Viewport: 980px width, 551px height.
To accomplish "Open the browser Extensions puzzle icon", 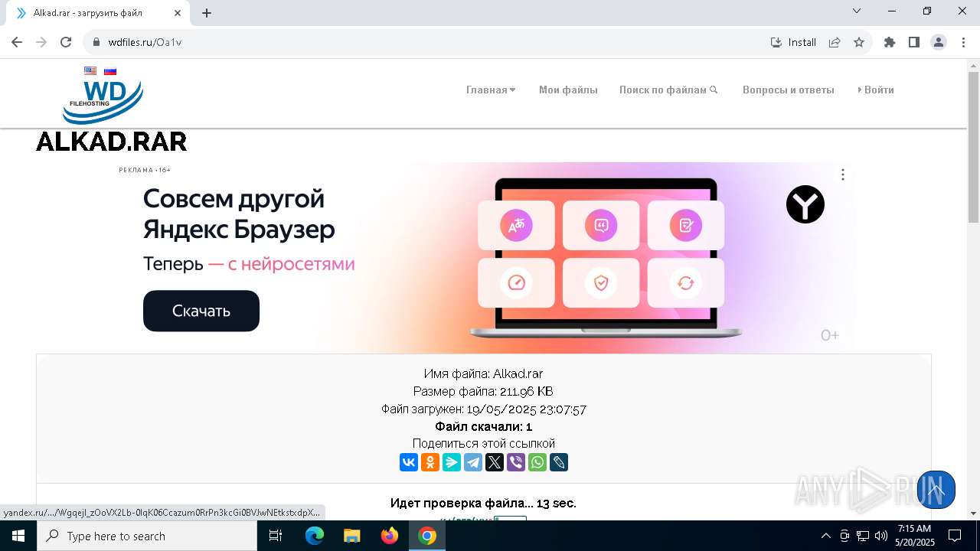I will pos(890,42).
